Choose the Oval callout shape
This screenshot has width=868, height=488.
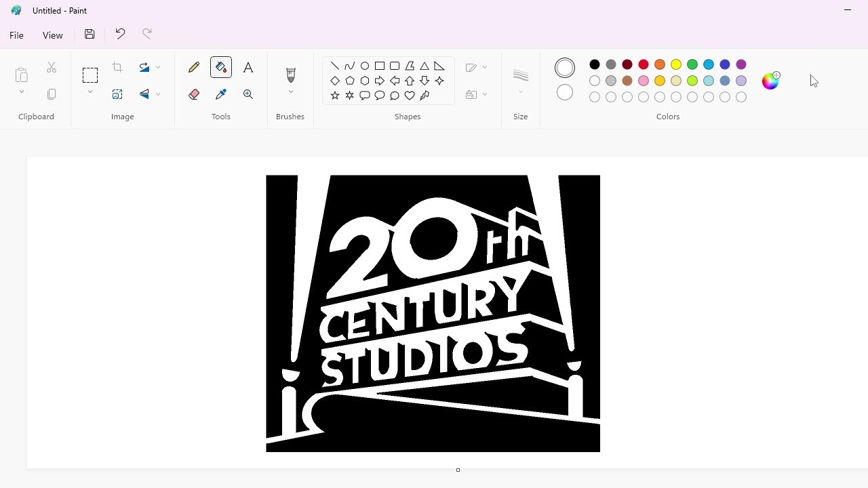(x=380, y=96)
